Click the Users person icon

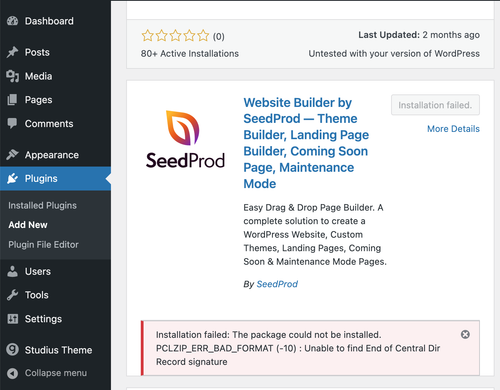click(12, 271)
